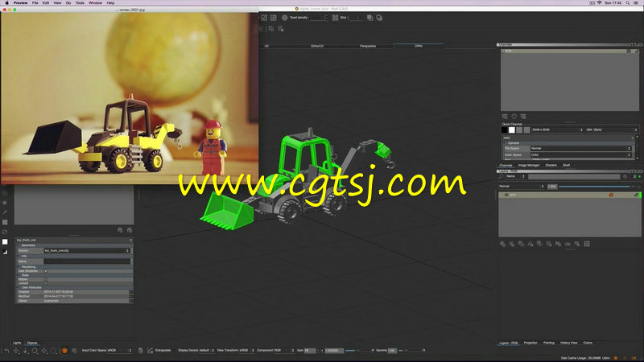Open the File Space dropdown
The height and width of the screenshot is (362, 644).
tap(580, 149)
